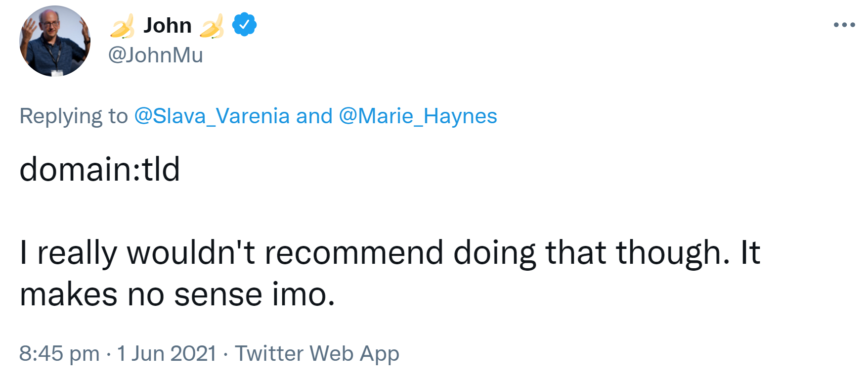Click the banana emoji after John
The width and height of the screenshot is (868, 388).
pyautogui.click(x=212, y=26)
